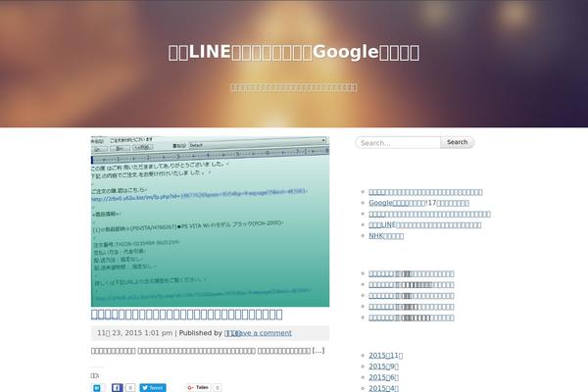This screenshot has height=392, width=588.
Task: Open recent post starting with 'NHK'
Action: (x=386, y=236)
